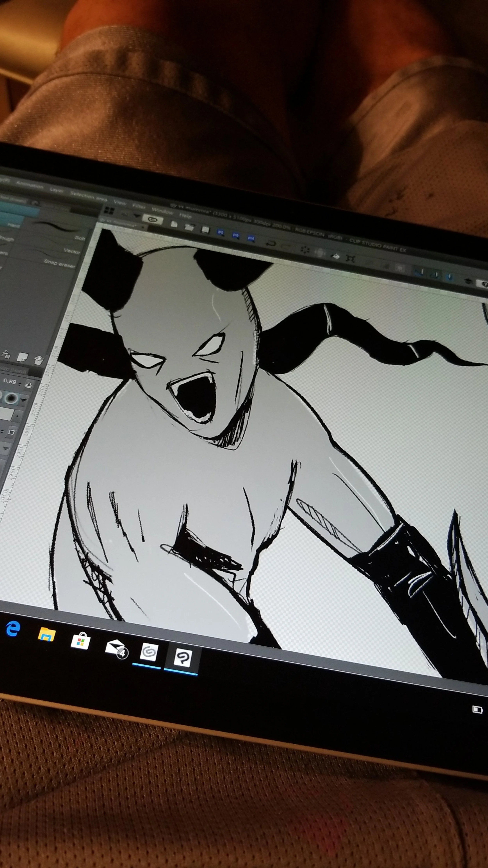Expand the small right arrow beside gray bar
This screenshot has width=488, height=868.
(x=18, y=416)
